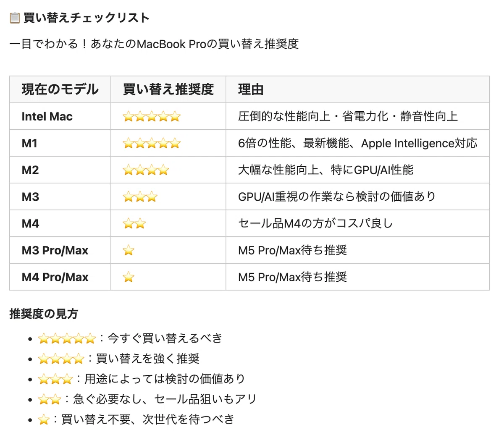Click the 理由 column header
This screenshot has width=504, height=440.
pos(251,89)
